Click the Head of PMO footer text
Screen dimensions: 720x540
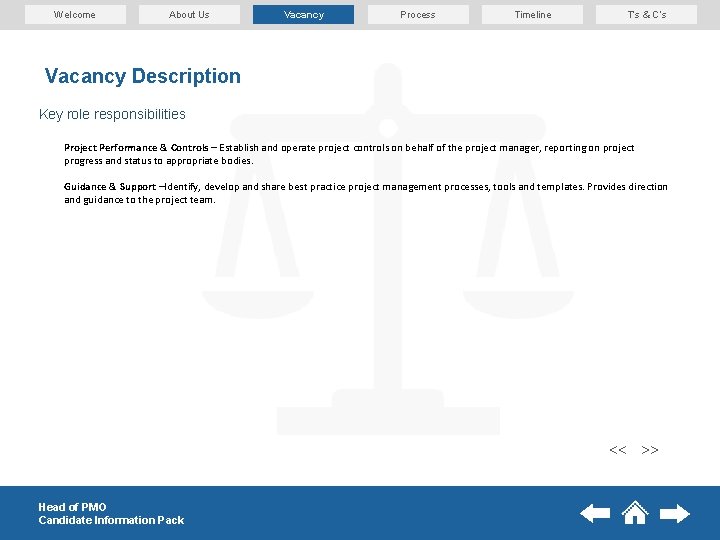tap(72, 507)
